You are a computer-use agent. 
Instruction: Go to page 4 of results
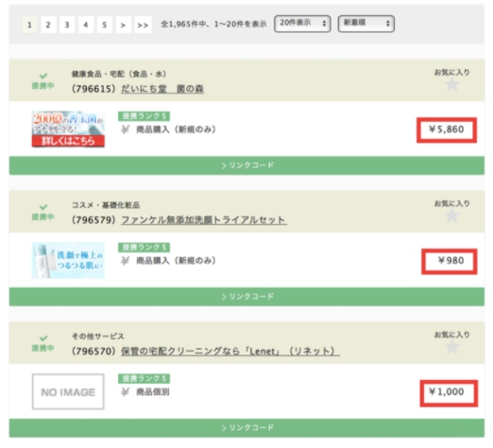click(86, 25)
